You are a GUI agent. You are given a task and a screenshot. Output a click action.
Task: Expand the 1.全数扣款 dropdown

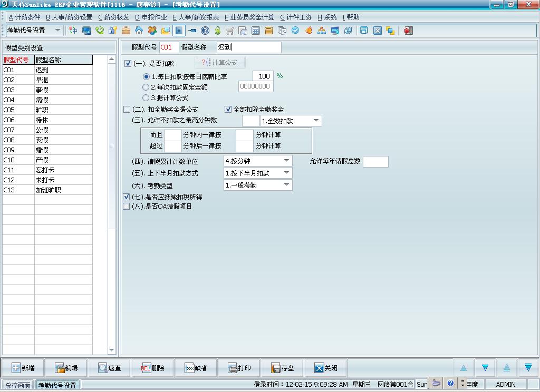click(x=316, y=121)
